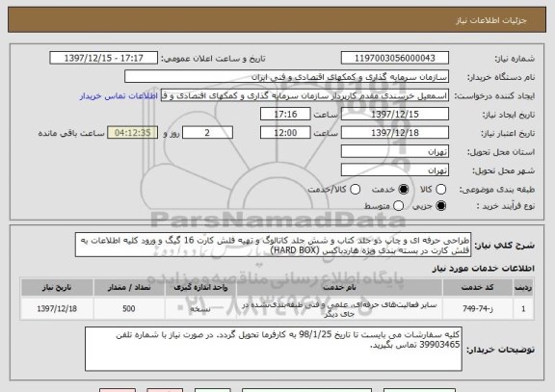The width and height of the screenshot is (555, 392).
Task: Select the خدمت radio button
Action: (403, 190)
